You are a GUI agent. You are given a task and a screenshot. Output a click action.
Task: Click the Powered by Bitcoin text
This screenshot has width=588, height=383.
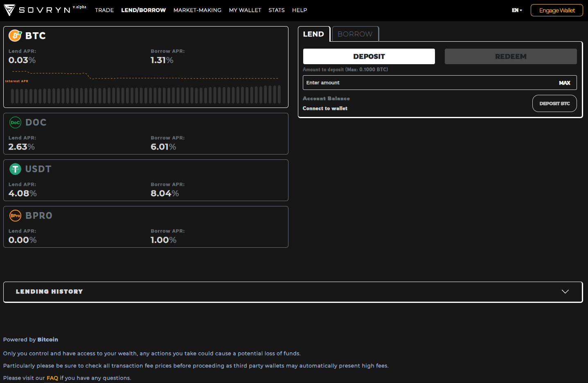[31, 340]
